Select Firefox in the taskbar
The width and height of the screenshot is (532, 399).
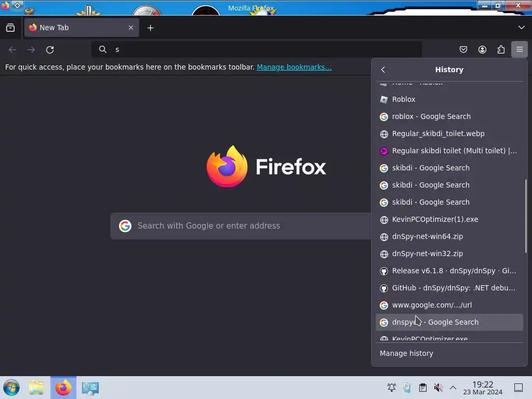point(63,388)
